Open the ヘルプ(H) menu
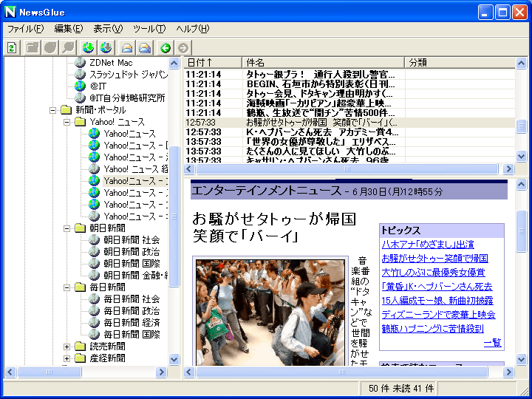The height and width of the screenshot is (399, 532). click(193, 29)
